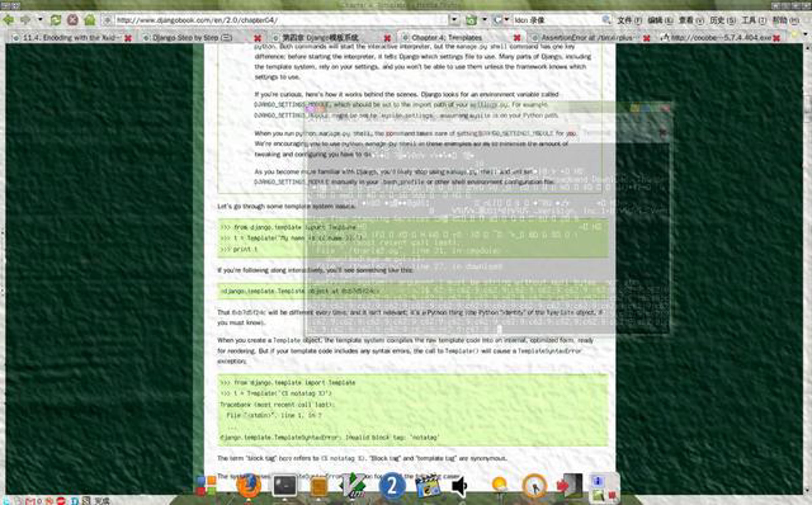Open the 历史 (S) menu
The width and height of the screenshot is (812, 505).
point(722,20)
